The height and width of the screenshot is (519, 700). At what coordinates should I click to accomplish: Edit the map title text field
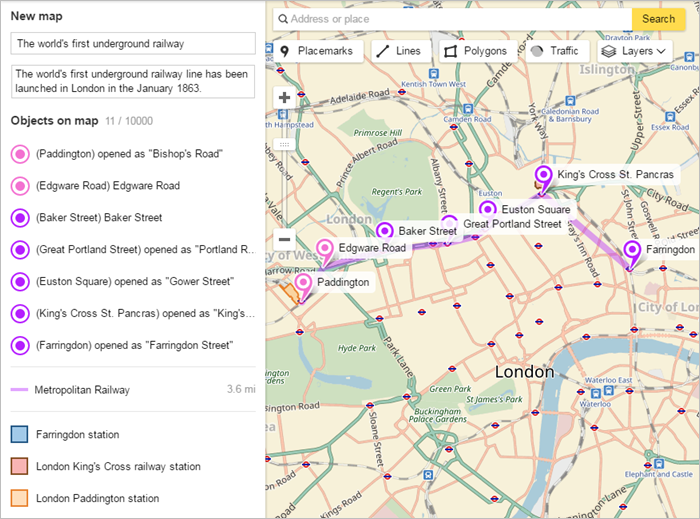click(x=132, y=44)
